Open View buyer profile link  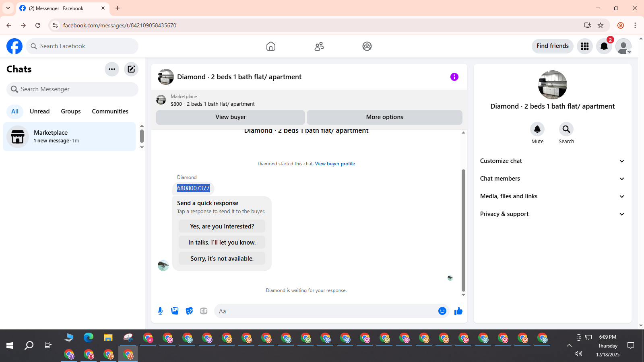(335, 164)
